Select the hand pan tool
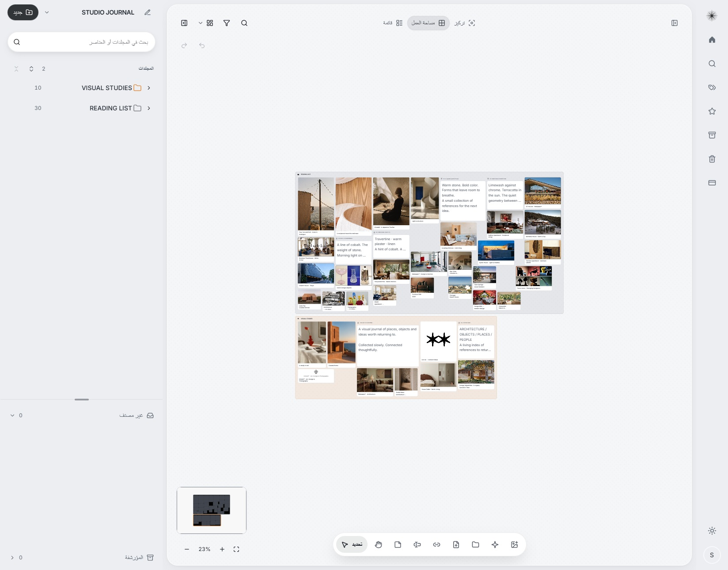 379,544
